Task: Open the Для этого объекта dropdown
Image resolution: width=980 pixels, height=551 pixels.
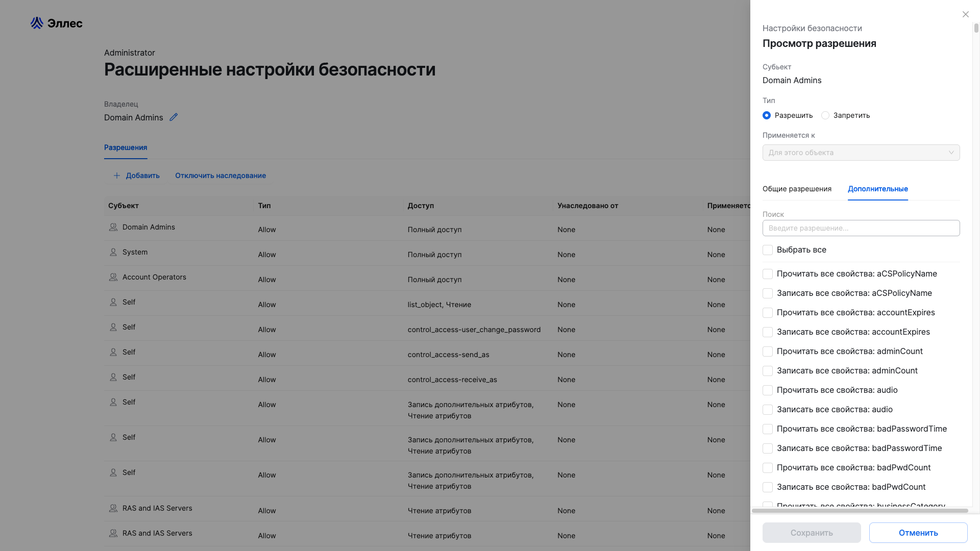Action: (861, 152)
